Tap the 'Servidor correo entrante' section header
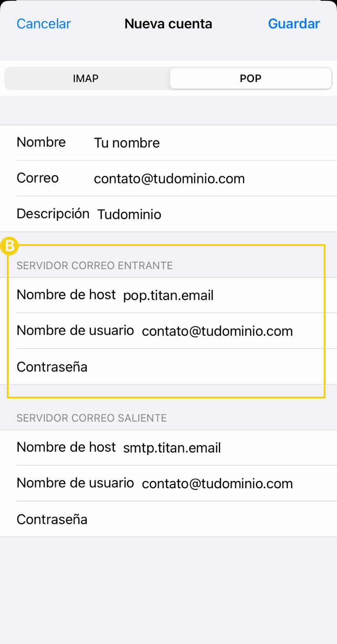The height and width of the screenshot is (644, 337). tap(95, 266)
